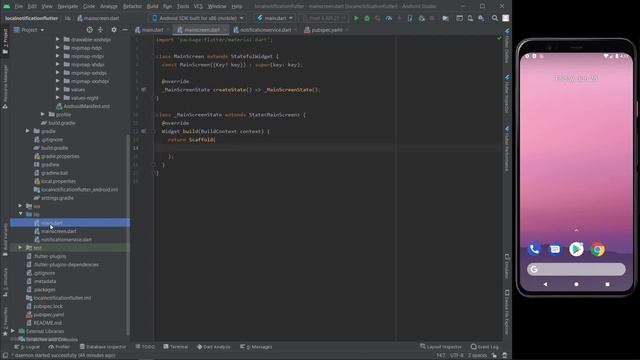Open the Database Inspector tool window
Viewport: 640px width, 360px height.
tap(103, 347)
